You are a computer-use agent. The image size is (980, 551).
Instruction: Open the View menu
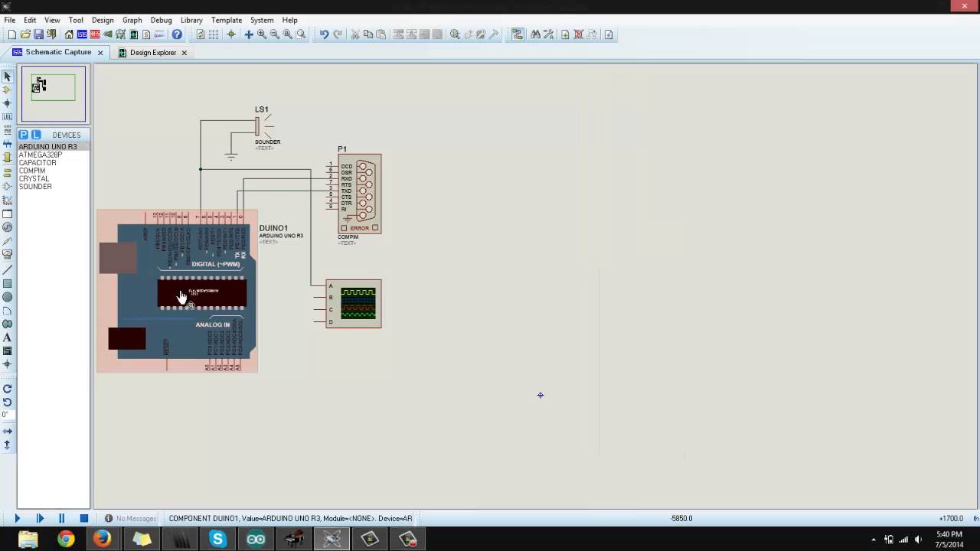[x=52, y=20]
